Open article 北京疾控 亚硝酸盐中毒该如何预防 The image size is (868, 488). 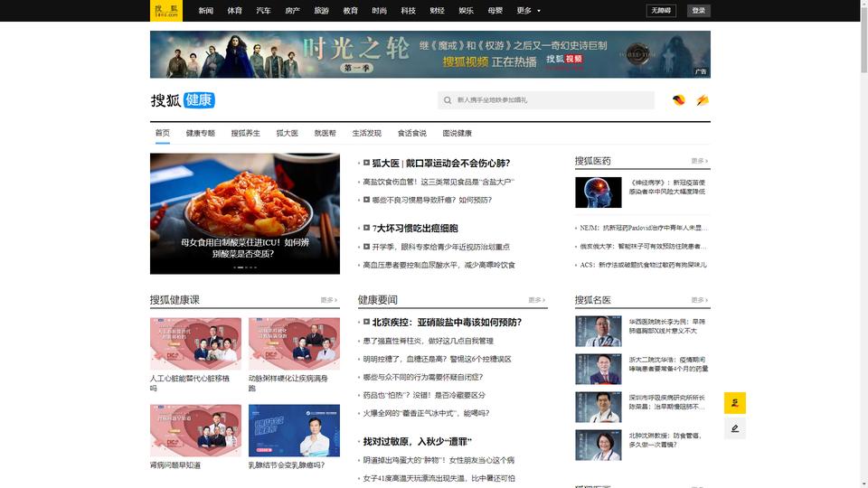coord(447,322)
